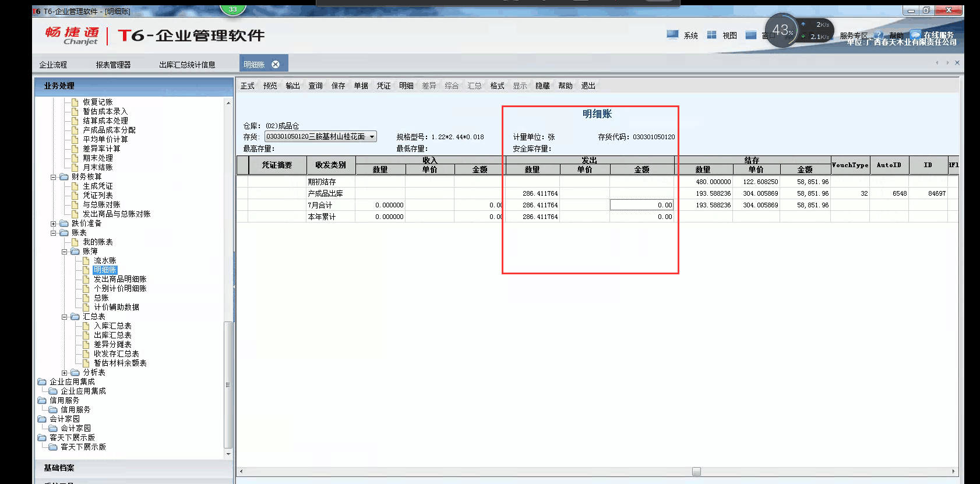This screenshot has width=980, height=484.
Task: Click folder icon of 企业应用集成 root
Action: (x=42, y=381)
